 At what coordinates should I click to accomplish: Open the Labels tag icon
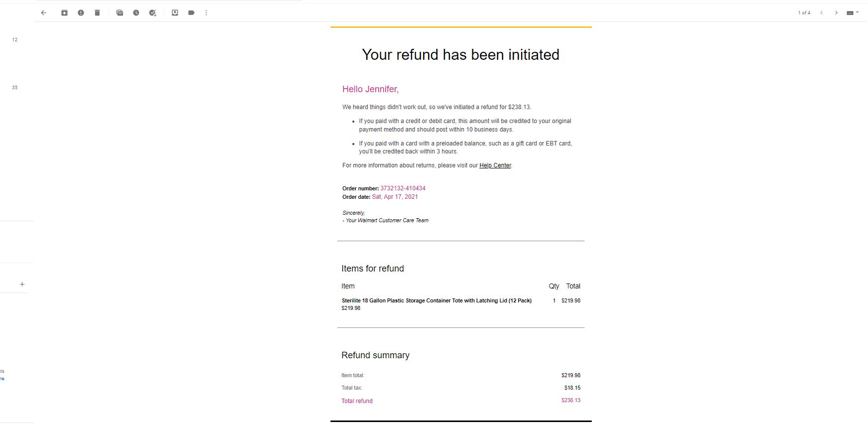pyautogui.click(x=191, y=13)
